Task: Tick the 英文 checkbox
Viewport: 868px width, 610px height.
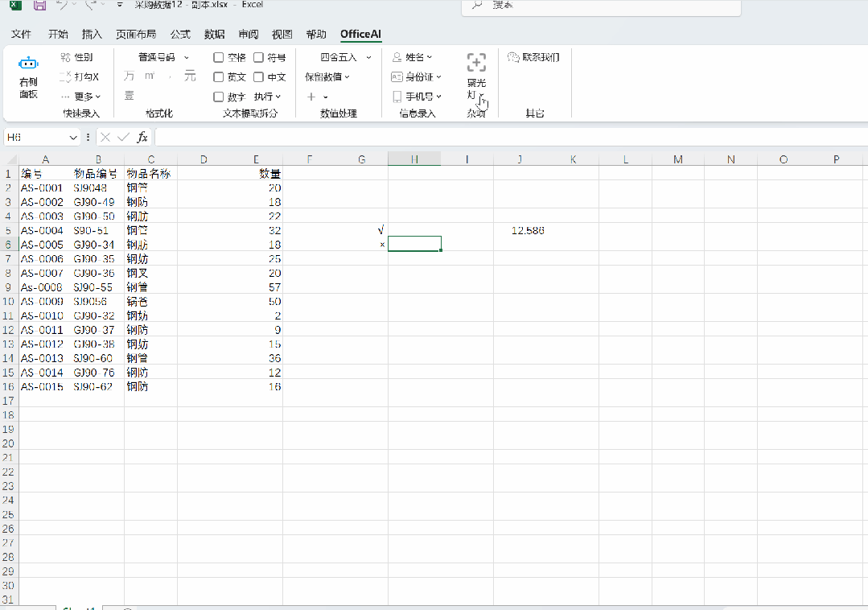Action: point(219,77)
